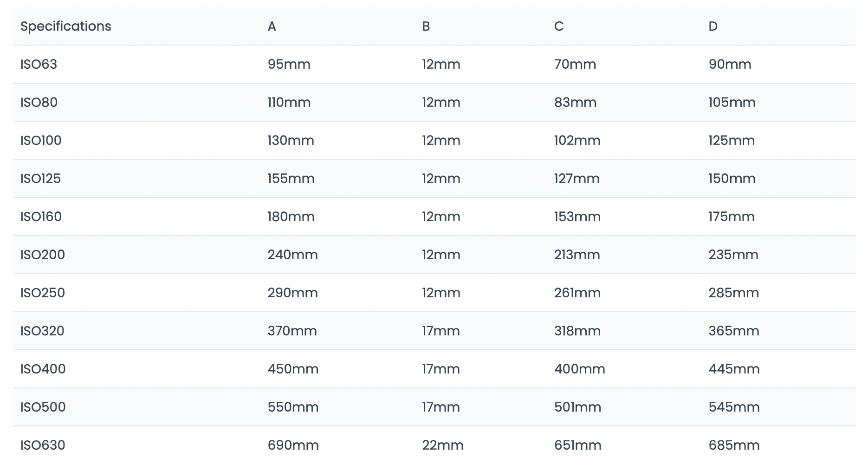Click the ISO200 row label
This screenshot has height=472, width=868.
point(43,255)
